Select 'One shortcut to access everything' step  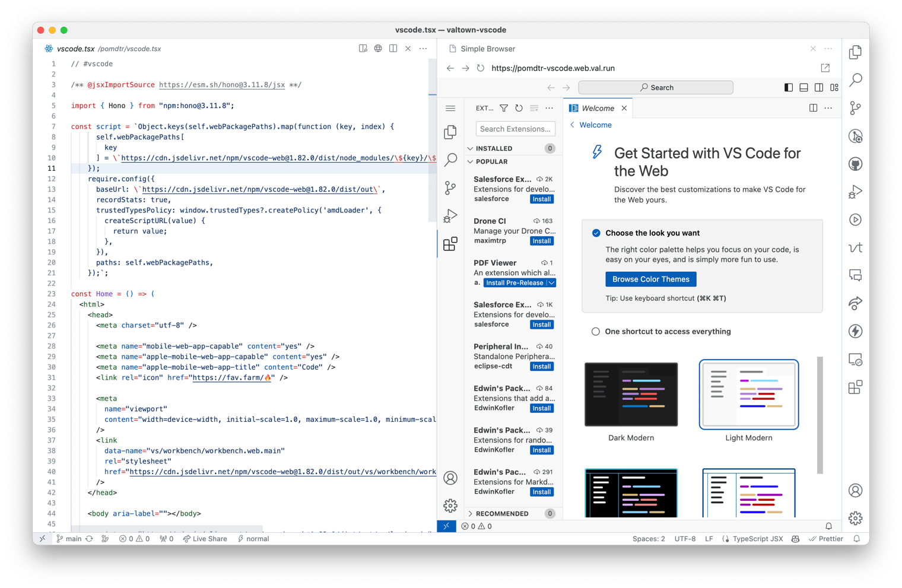pyautogui.click(x=595, y=332)
